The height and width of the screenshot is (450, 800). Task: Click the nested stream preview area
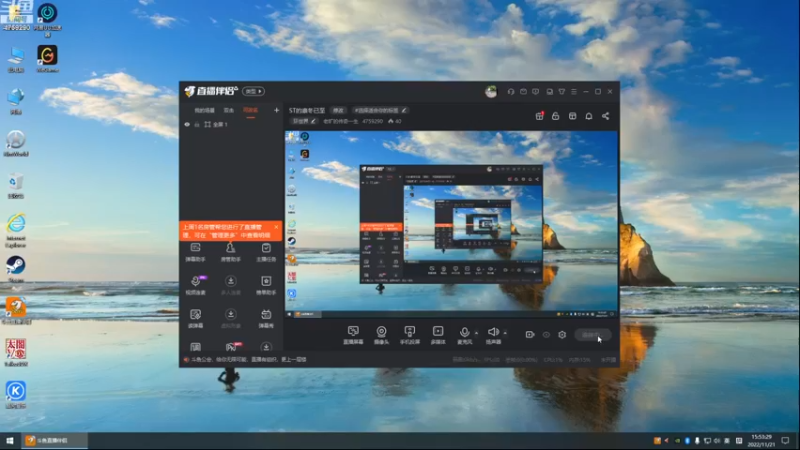pyautogui.click(x=451, y=224)
